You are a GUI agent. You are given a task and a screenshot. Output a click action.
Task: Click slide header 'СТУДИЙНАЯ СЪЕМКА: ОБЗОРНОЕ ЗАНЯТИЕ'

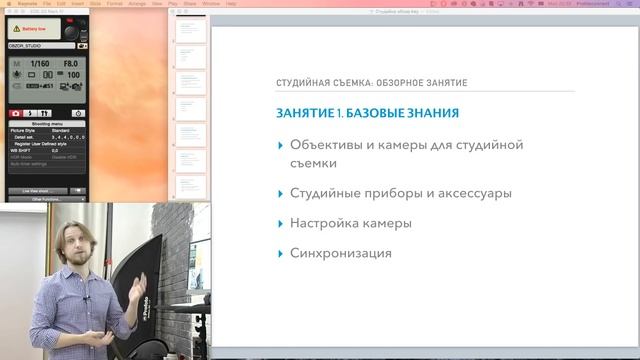(372, 83)
